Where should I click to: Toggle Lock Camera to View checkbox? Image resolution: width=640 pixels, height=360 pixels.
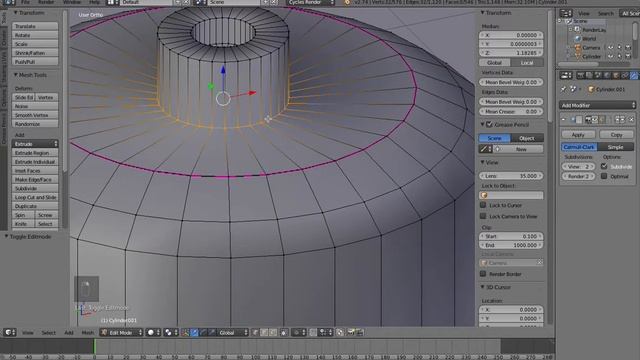pyautogui.click(x=483, y=216)
